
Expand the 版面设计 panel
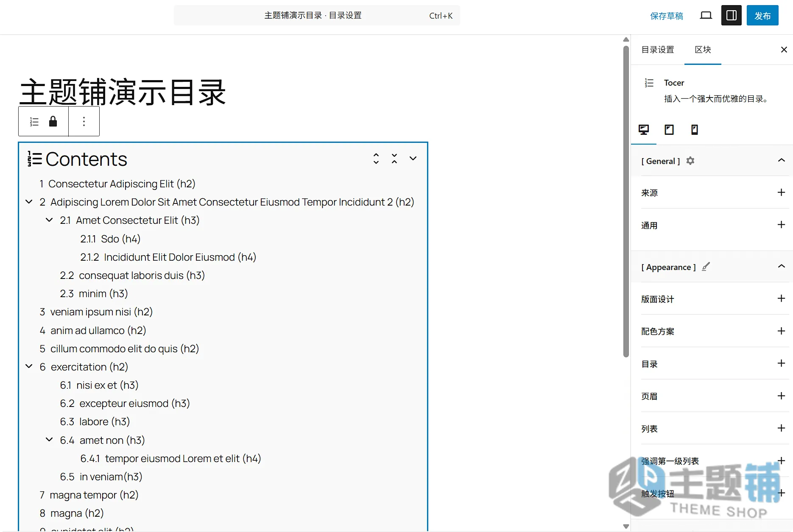pos(781,298)
